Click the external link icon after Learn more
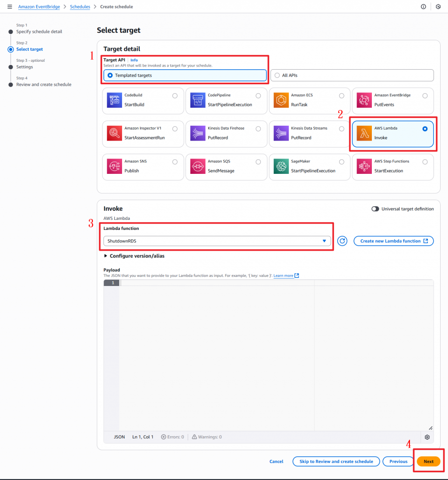Screen dimensions: 448x480 297,275
